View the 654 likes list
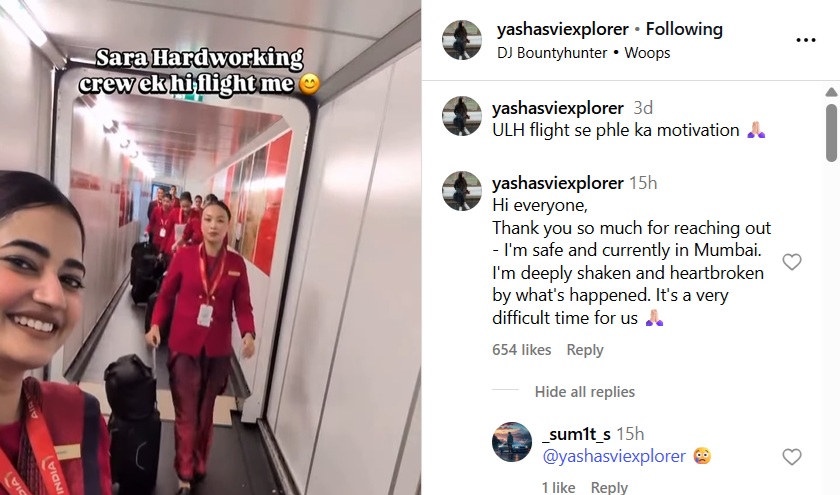Image resolution: width=840 pixels, height=495 pixels. click(521, 350)
